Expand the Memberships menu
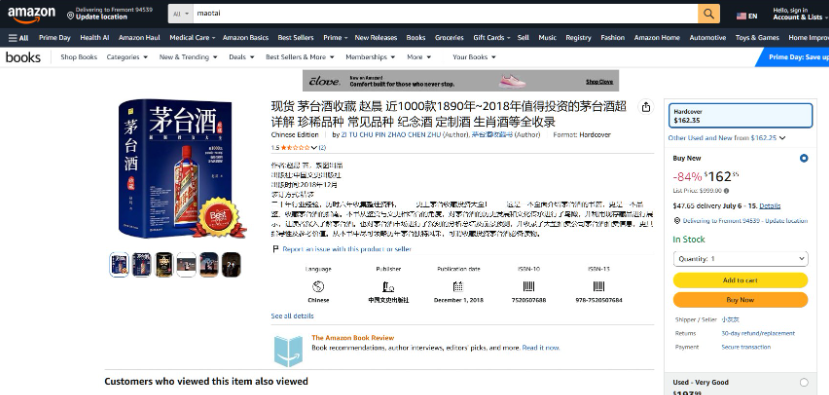 (x=370, y=57)
